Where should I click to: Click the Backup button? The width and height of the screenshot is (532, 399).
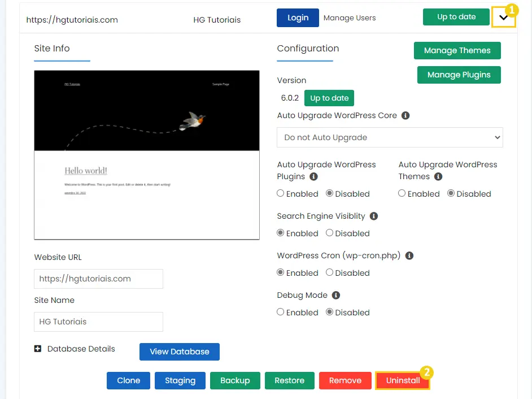point(235,380)
